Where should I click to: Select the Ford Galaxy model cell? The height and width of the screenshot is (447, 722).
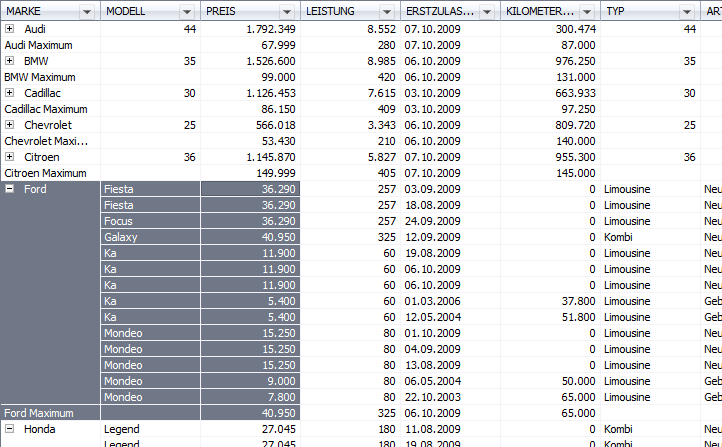coord(150,237)
